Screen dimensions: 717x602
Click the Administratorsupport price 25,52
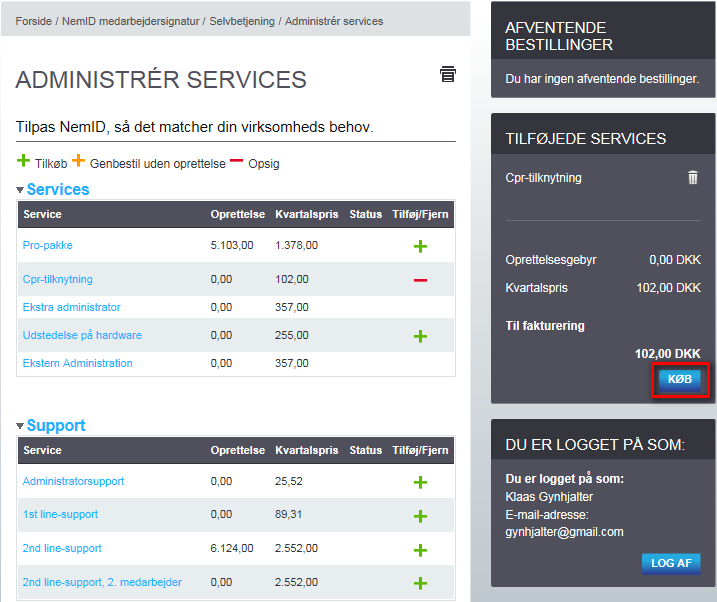(x=289, y=481)
